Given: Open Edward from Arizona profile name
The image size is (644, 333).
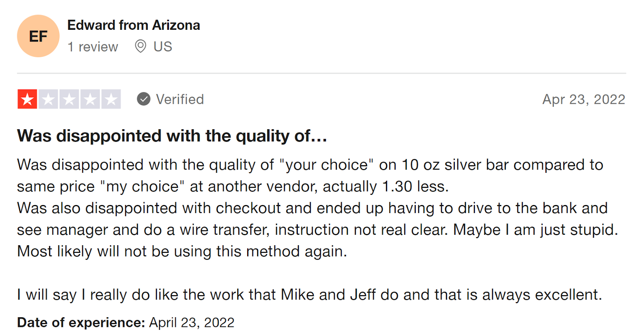Looking at the screenshot, I should click(x=134, y=25).
